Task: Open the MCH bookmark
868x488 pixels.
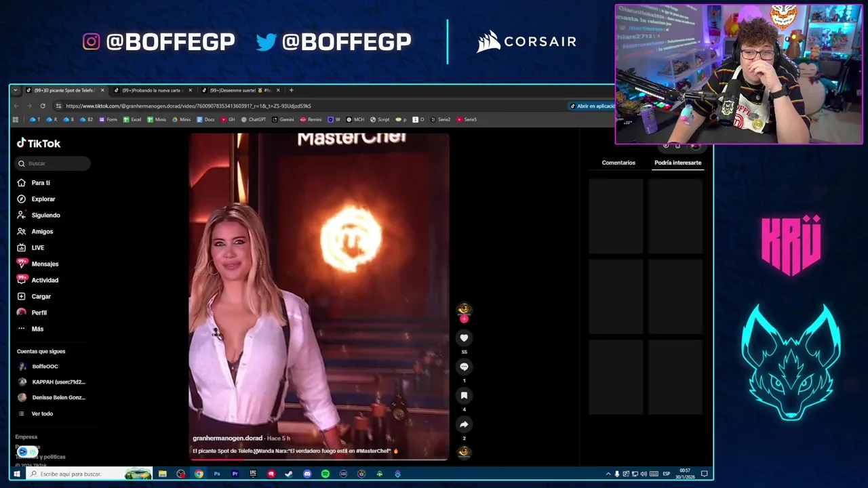Action: coord(355,119)
